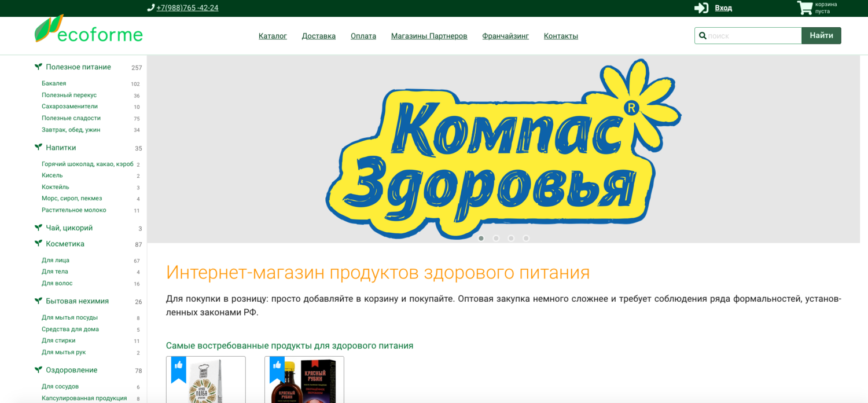Open Завтрак, обед, ужин subcategory
The width and height of the screenshot is (868, 403).
[71, 130]
